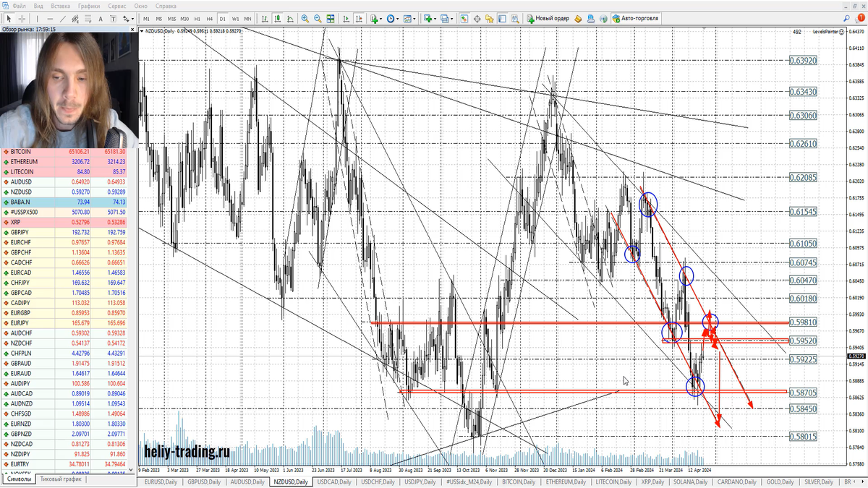Toggle the Data Window icon
This screenshot has width=868, height=488.
477,18
